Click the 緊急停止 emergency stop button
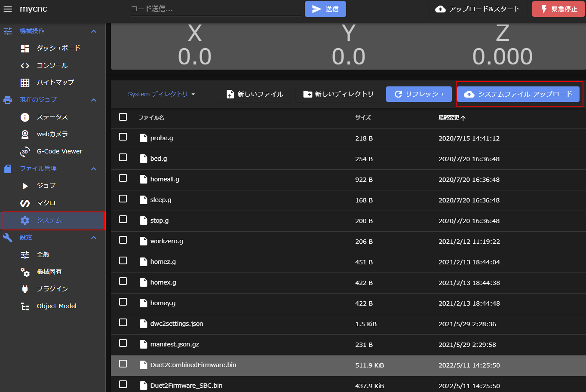 (558, 9)
